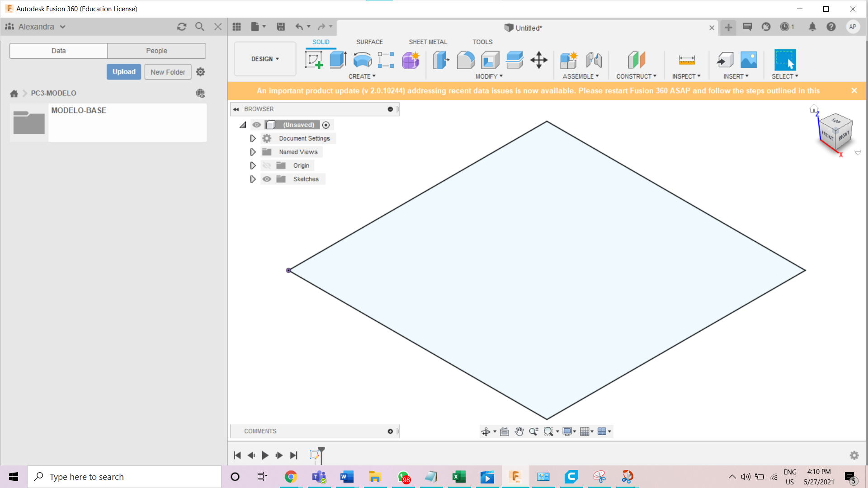The width and height of the screenshot is (868, 488).
Task: Select the Move/Copy tool
Action: click(539, 60)
